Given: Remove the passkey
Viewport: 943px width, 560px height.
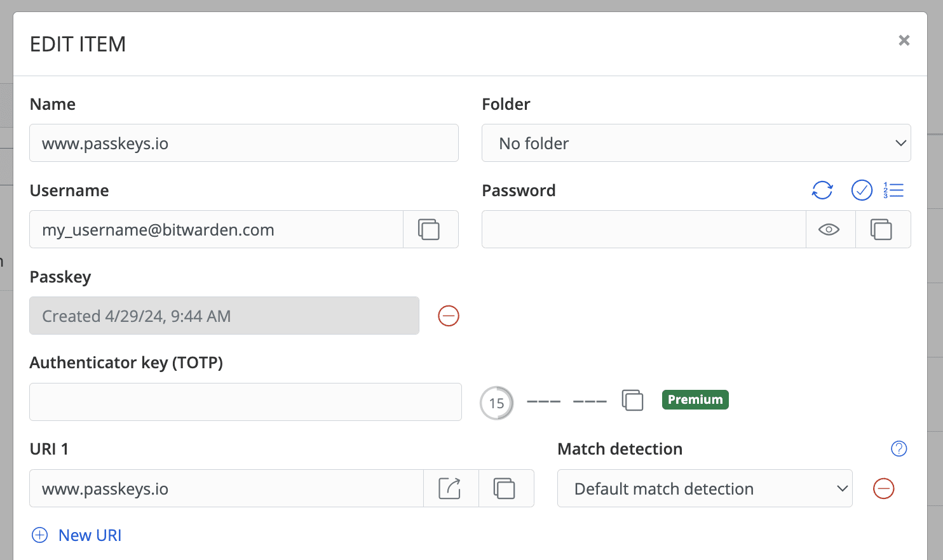Looking at the screenshot, I should 449,316.
